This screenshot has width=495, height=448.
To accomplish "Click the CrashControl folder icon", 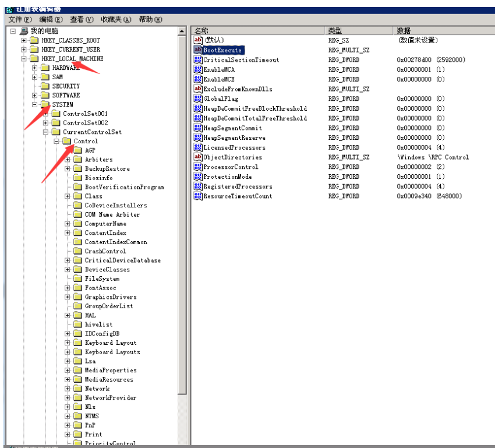I will [x=77, y=251].
